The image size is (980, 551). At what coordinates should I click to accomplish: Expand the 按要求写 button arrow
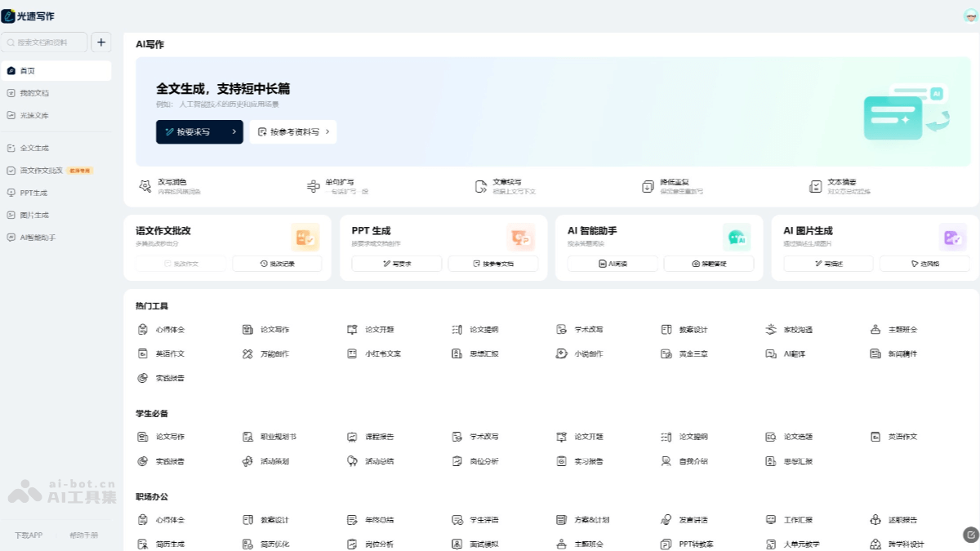[x=234, y=131]
